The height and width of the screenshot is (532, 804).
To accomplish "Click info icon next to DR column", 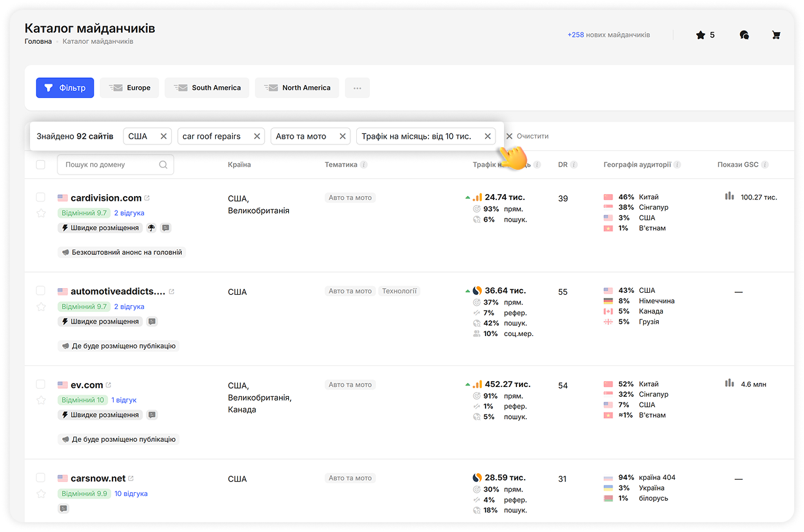I will [573, 165].
